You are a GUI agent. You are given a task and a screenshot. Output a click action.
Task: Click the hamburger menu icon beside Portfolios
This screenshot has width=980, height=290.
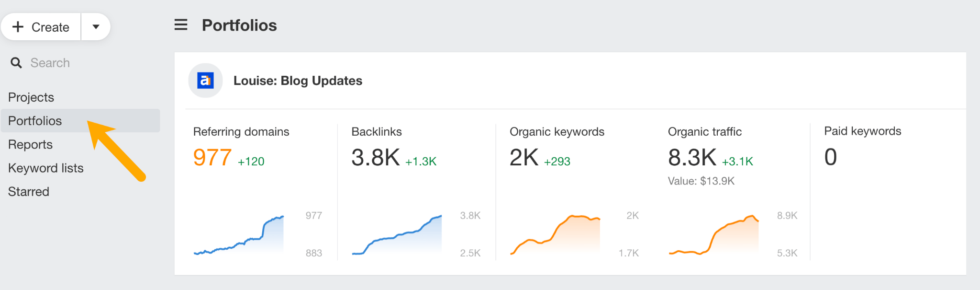(x=181, y=25)
